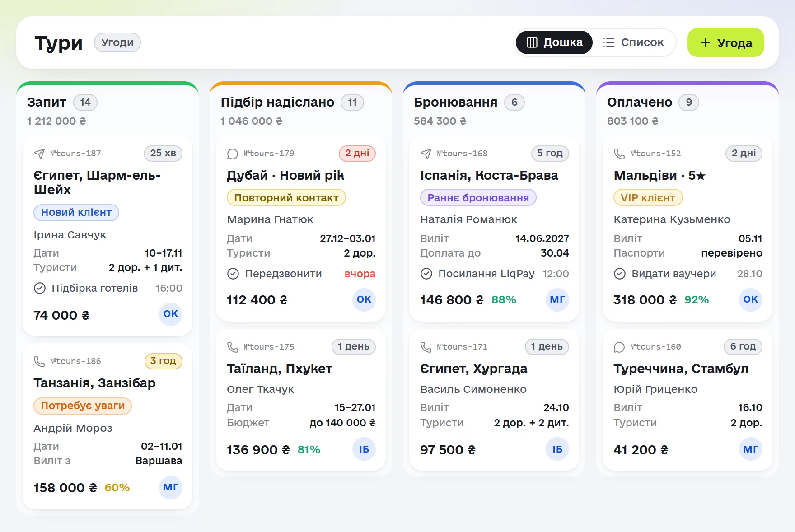Click the phone icon on tours-171 card
795x532 pixels.
426,347
